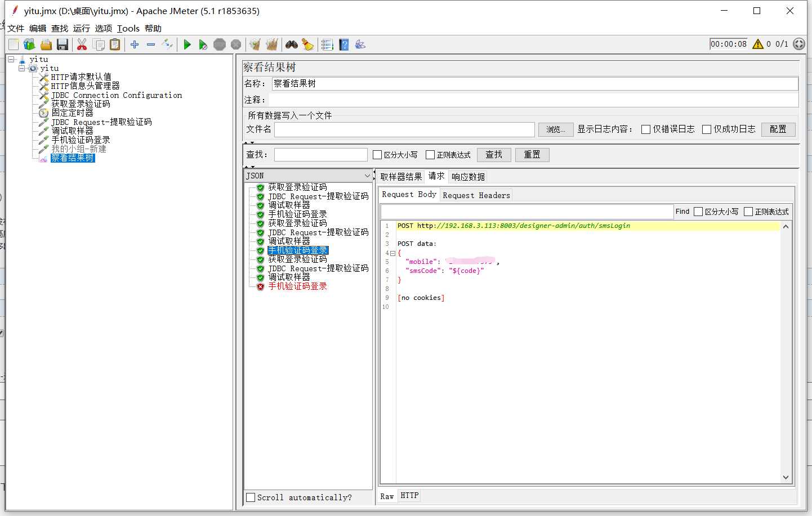Viewport: 812px width, 516px height.
Task: Click the 配置 button
Action: (778, 129)
